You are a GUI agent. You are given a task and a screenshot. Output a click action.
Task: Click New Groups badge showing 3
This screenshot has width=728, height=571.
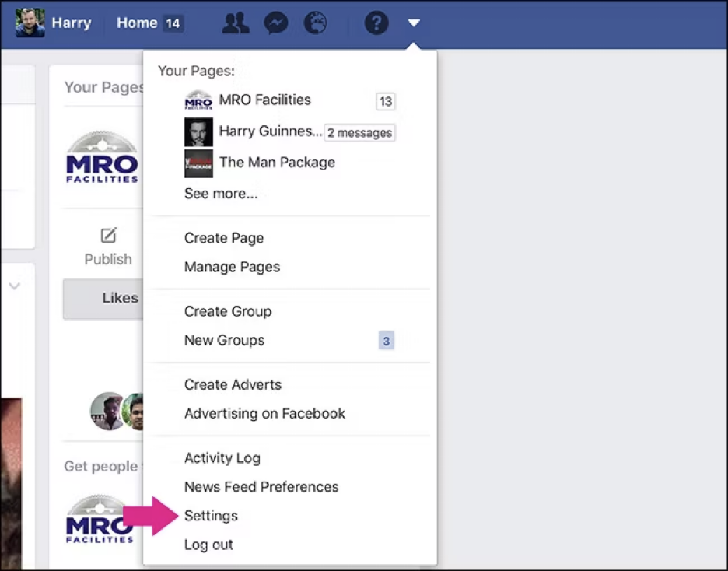click(386, 341)
